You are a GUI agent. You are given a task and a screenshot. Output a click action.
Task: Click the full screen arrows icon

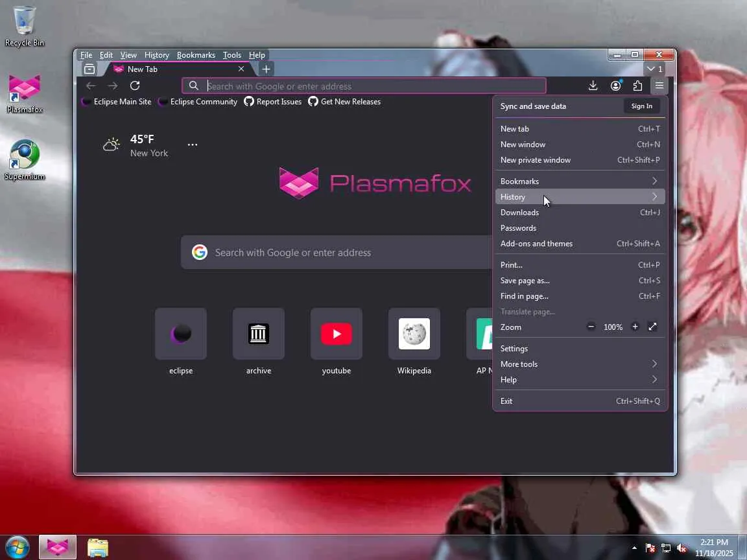653,327
